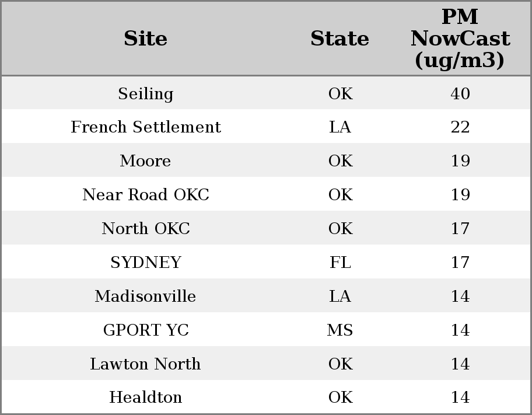Click the FL state cell

(x=340, y=263)
